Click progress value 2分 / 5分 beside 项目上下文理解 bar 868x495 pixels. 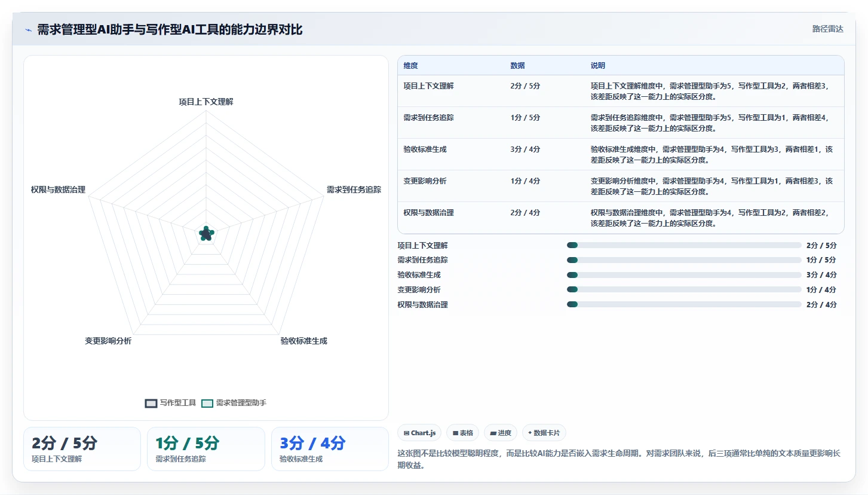click(x=821, y=245)
